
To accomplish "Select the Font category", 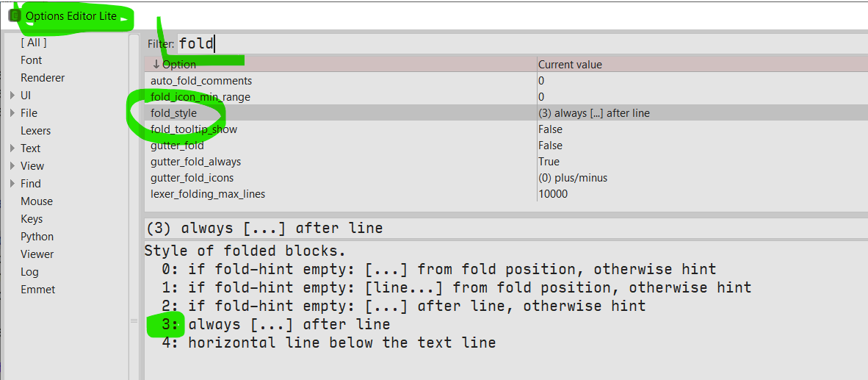I will pyautogui.click(x=32, y=60).
